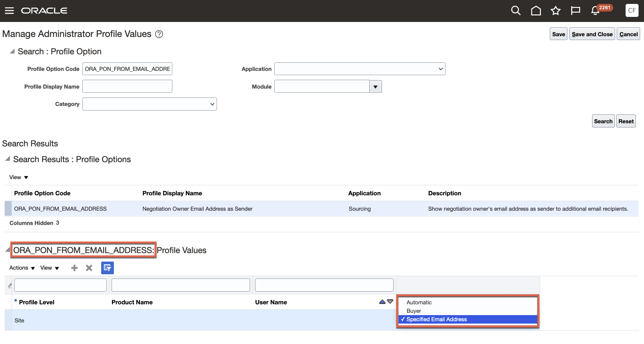Clear the query filter row icon
This screenshot has height=344, width=644.
(x=10, y=285)
